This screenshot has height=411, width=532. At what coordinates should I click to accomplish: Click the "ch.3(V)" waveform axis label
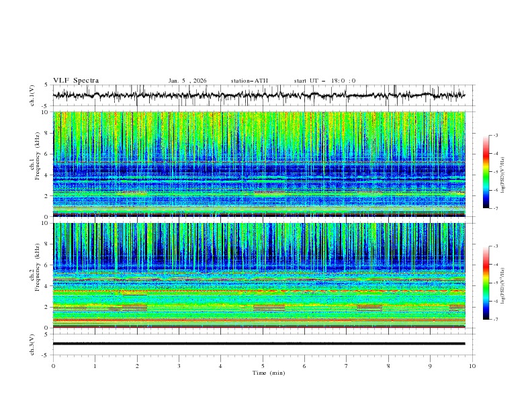click(x=32, y=345)
